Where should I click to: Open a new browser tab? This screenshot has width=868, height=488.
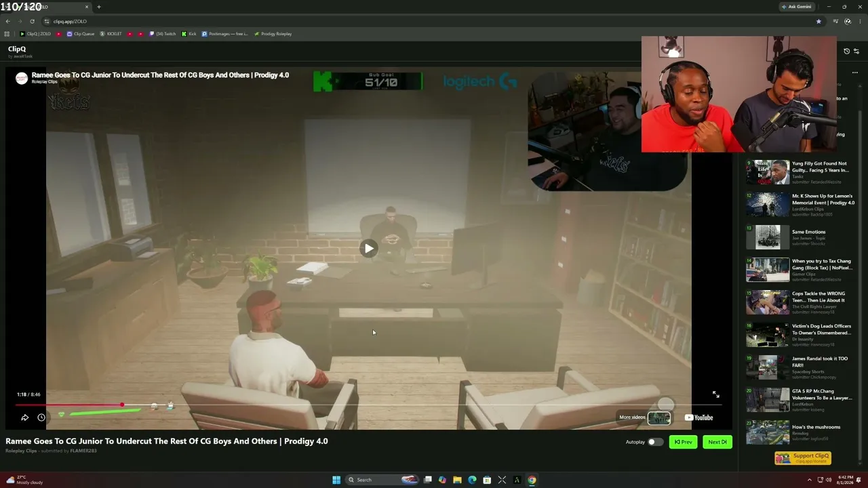pos(99,7)
